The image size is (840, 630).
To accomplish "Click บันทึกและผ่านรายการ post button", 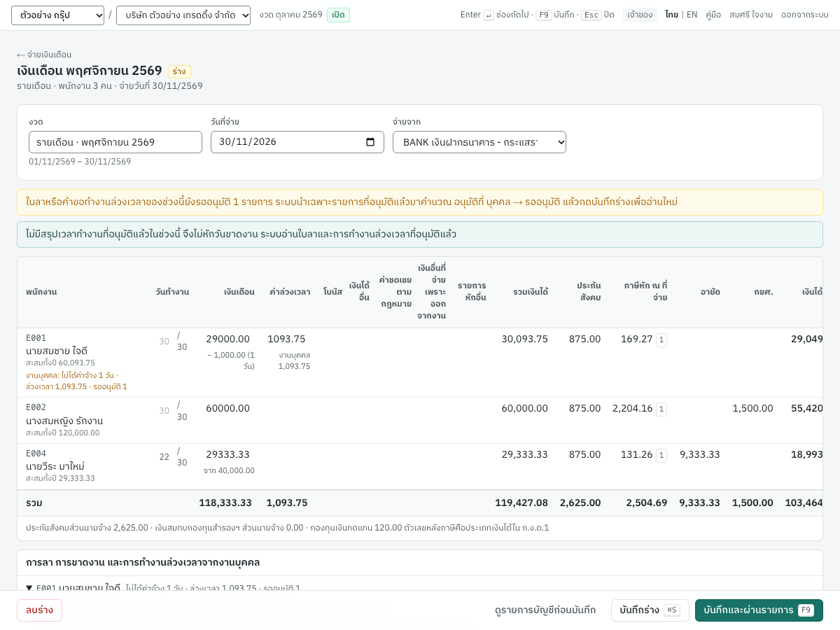I will pos(759,610).
